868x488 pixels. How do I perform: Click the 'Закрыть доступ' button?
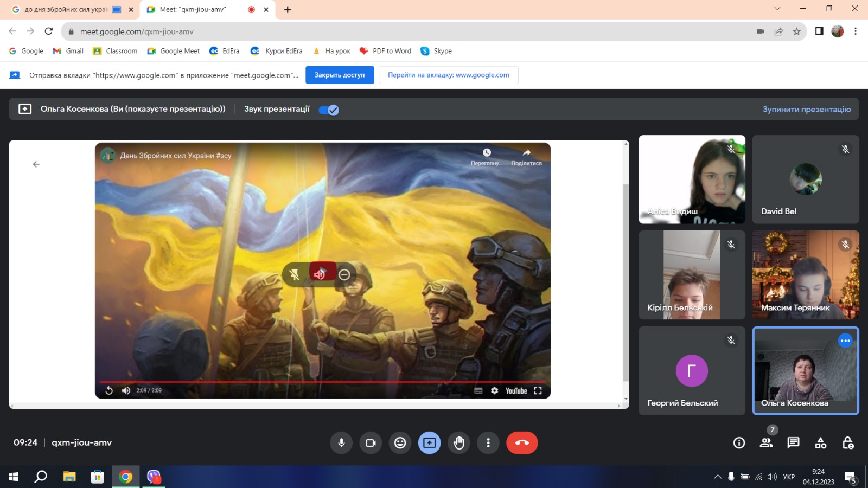tap(340, 75)
